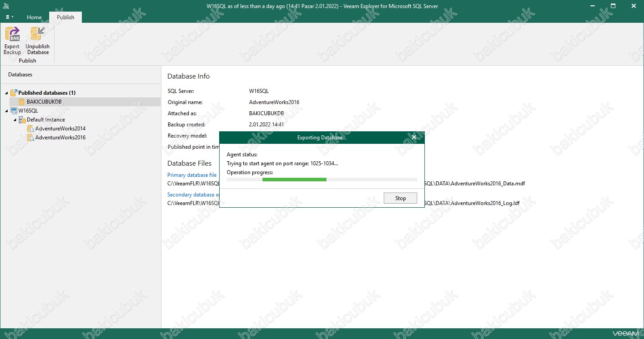Screen dimensions: 644x339
Task: Click the Database Files heading
Action: (190, 163)
